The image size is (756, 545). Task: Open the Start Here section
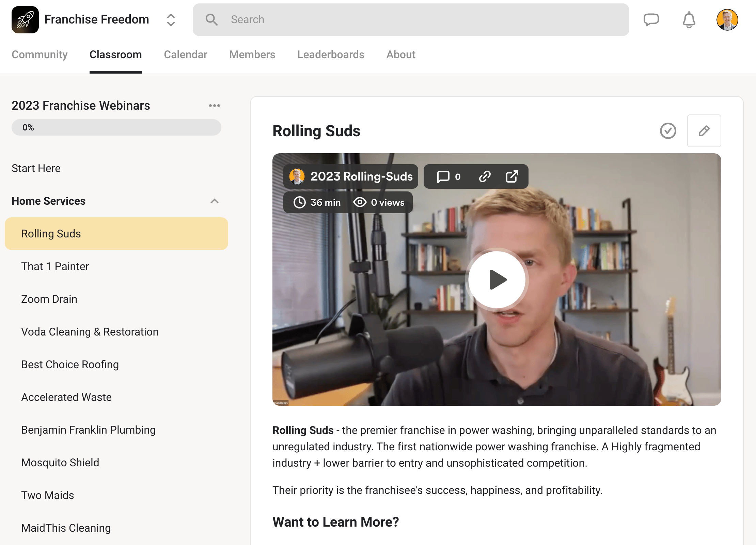36,168
